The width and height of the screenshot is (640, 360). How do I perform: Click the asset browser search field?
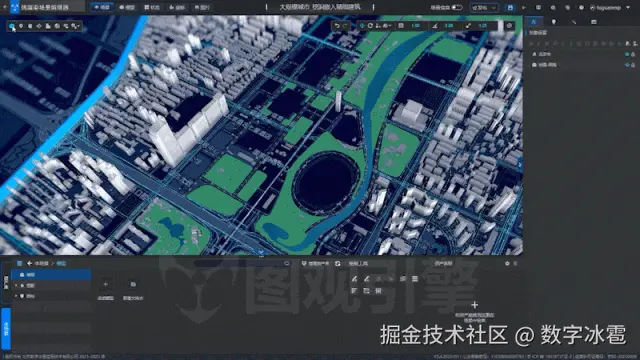click(241, 264)
